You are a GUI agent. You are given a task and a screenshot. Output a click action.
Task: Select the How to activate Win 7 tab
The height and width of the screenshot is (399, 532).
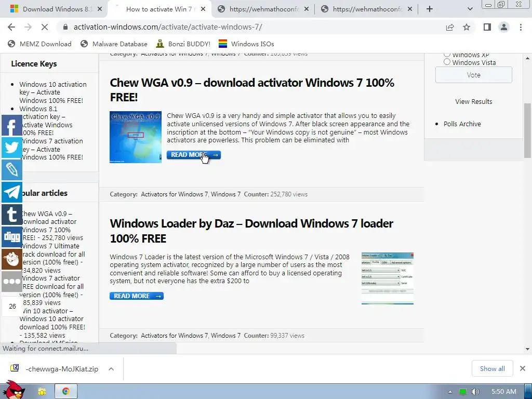(x=158, y=9)
